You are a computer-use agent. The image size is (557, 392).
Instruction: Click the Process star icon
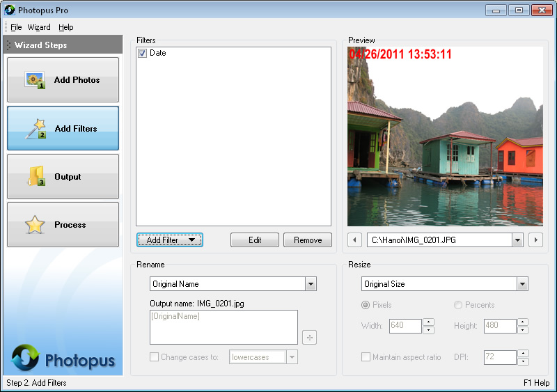35,225
